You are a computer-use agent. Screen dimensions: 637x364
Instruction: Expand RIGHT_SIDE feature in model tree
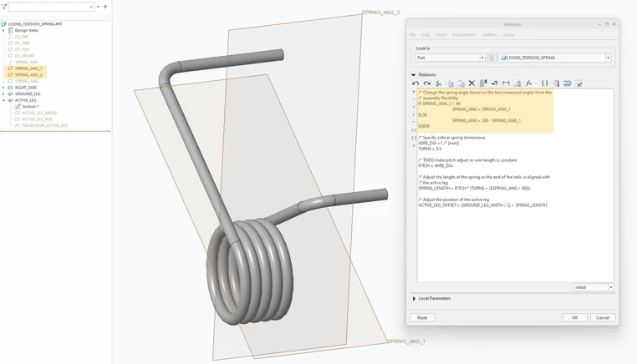3,88
